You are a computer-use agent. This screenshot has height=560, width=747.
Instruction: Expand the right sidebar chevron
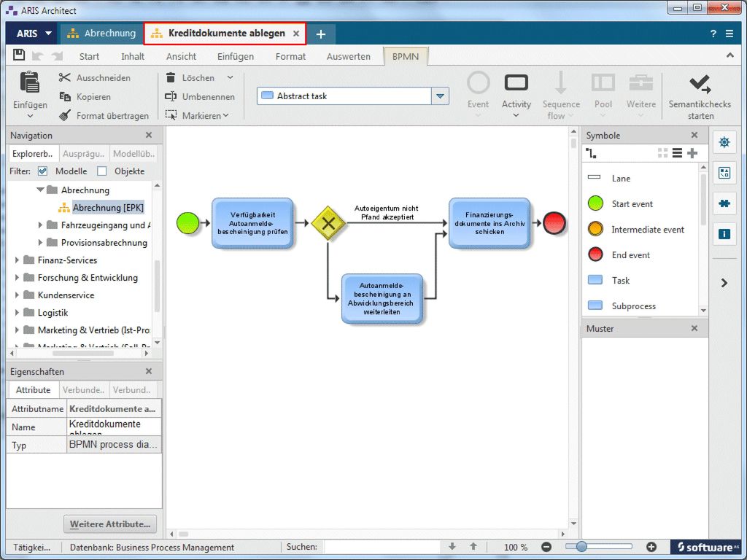coord(724,283)
